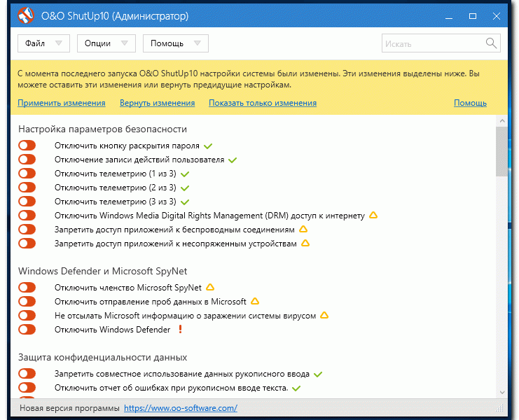Toggle Отключить телеметрию (1 из 3) switch

click(27, 174)
